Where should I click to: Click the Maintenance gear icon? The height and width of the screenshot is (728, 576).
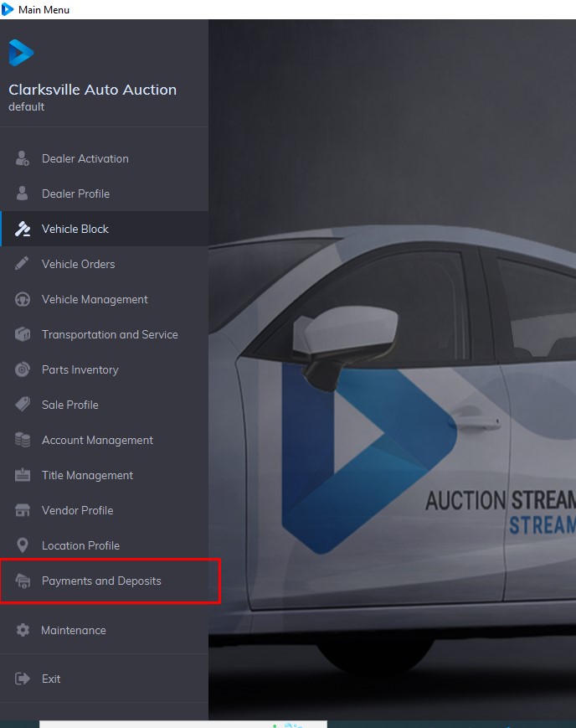23,630
